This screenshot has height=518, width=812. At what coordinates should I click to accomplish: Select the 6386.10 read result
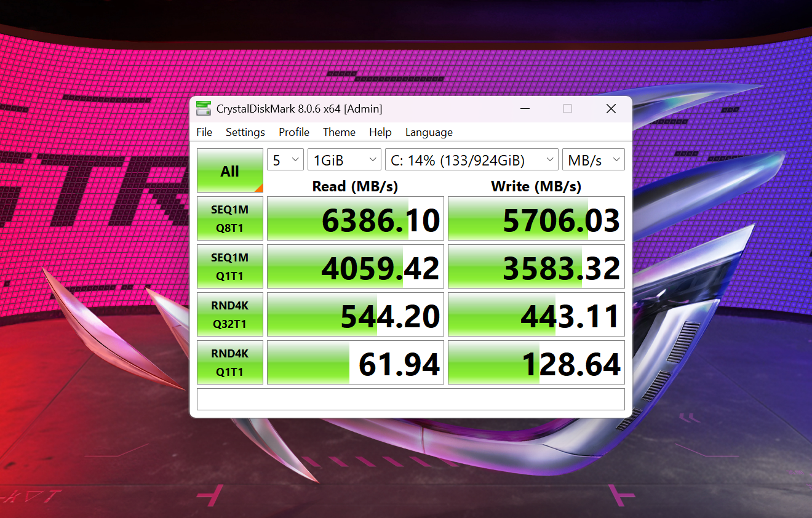(356, 218)
